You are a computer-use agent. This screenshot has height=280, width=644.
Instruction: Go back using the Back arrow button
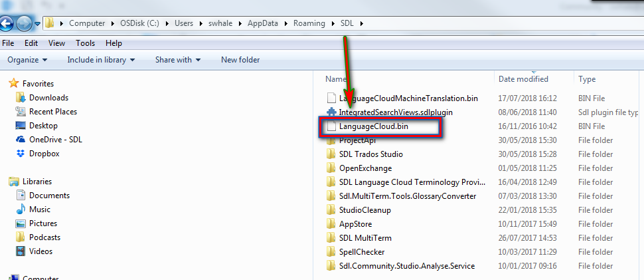(6, 23)
